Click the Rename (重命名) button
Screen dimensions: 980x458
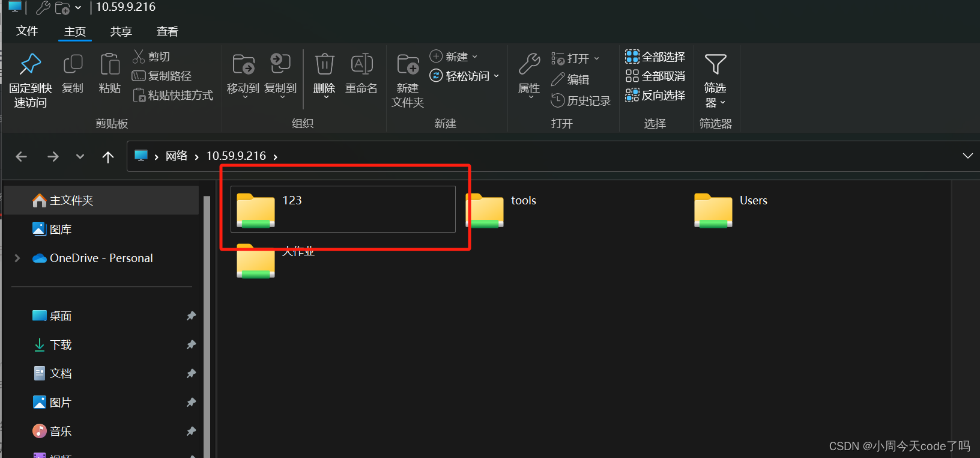coord(361,74)
